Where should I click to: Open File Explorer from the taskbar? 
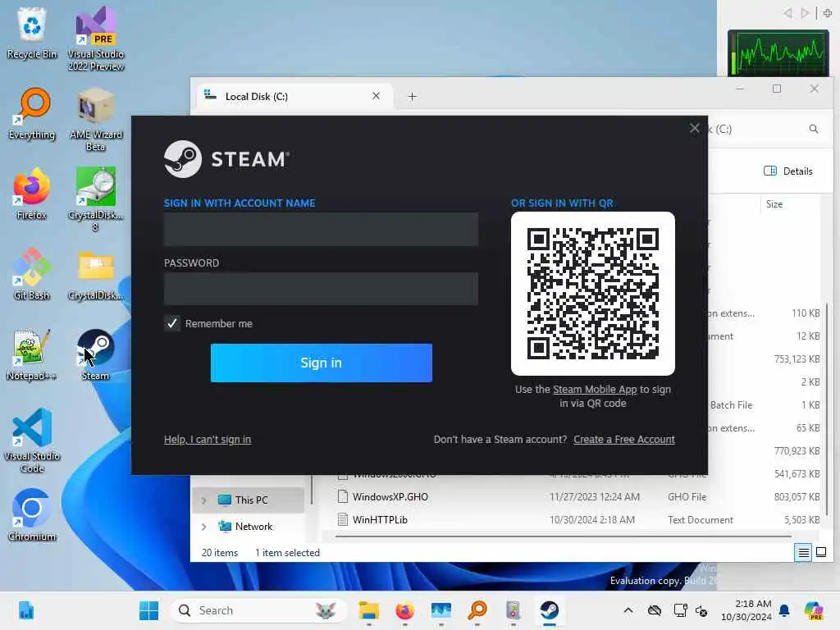pos(368,610)
